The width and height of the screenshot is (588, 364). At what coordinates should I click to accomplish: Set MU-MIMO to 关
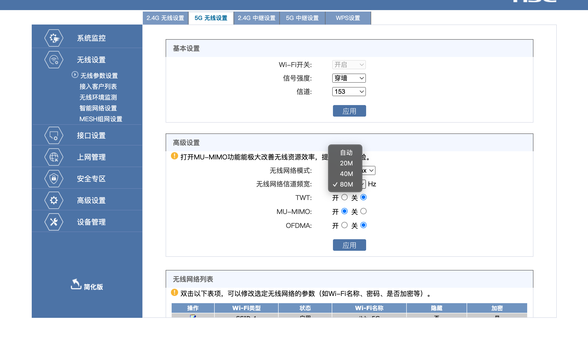point(363,211)
